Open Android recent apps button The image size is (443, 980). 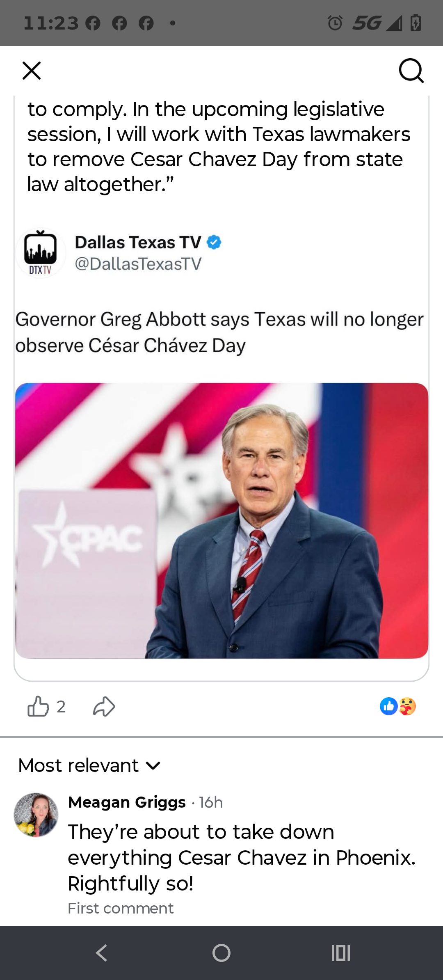[x=340, y=953]
